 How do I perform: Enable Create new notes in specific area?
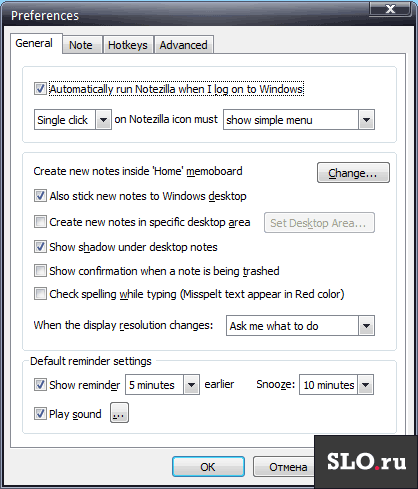pos(40,222)
